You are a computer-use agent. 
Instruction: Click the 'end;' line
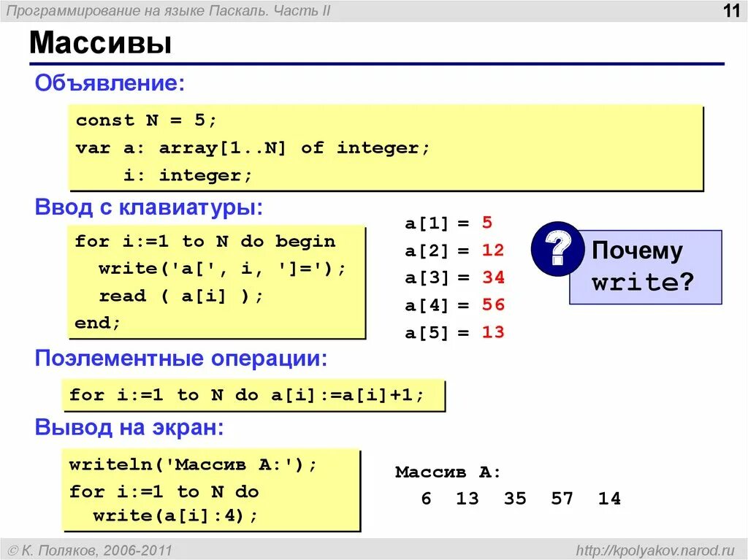[x=97, y=323]
